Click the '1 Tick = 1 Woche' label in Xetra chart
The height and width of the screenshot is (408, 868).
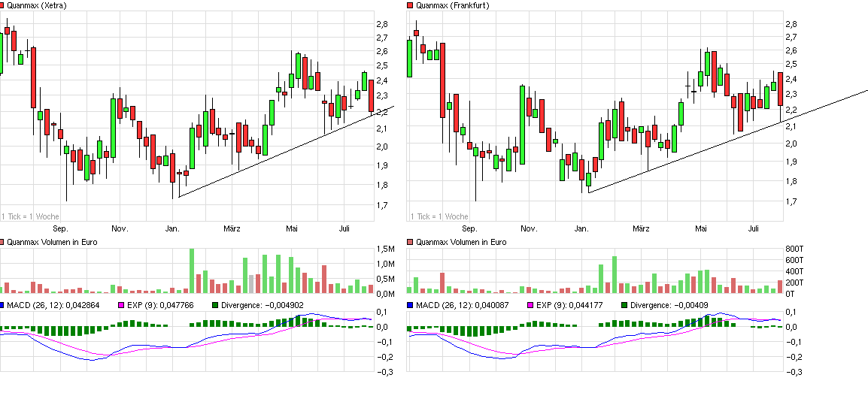tap(30, 216)
